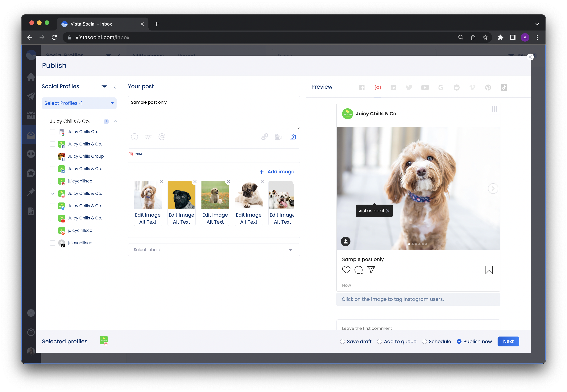Screen dimensions: 567x392
Task: Switch preview to the YouTube tab
Action: 425,88
